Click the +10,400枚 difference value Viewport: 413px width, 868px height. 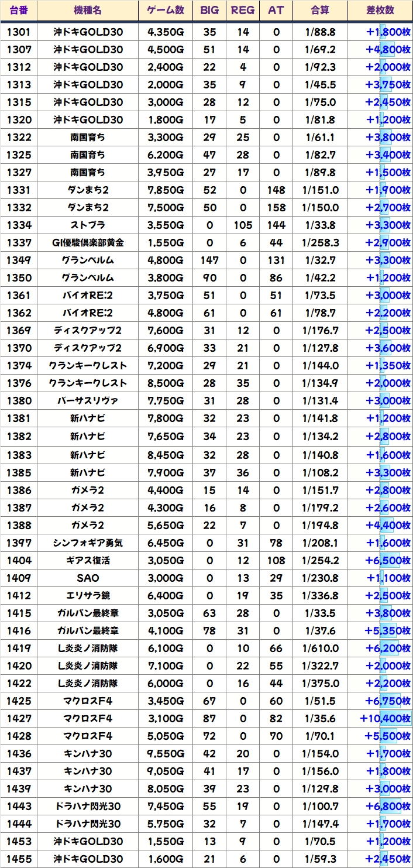[x=384, y=718]
